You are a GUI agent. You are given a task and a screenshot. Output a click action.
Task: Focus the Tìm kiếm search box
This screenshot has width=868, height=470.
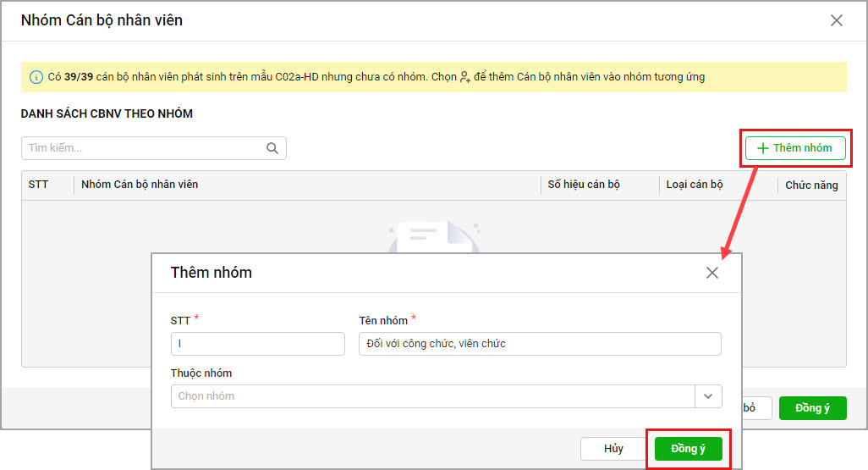144,148
